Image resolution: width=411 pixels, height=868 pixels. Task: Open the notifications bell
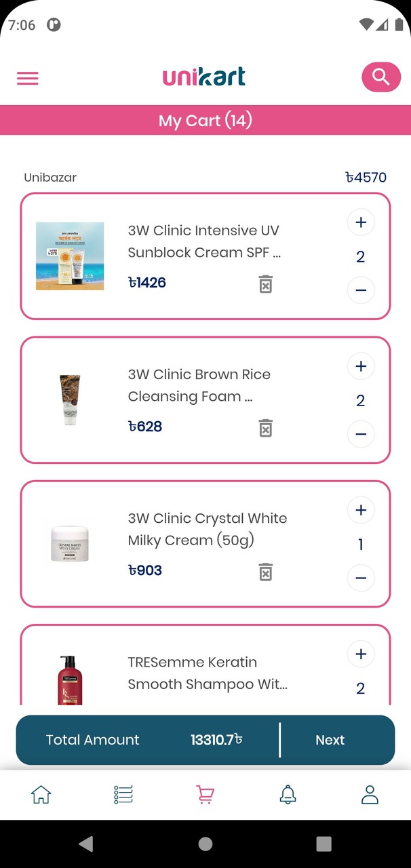[288, 794]
